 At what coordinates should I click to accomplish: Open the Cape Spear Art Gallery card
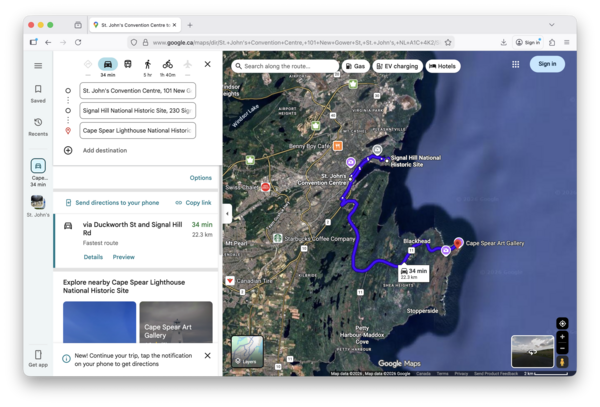point(176,322)
